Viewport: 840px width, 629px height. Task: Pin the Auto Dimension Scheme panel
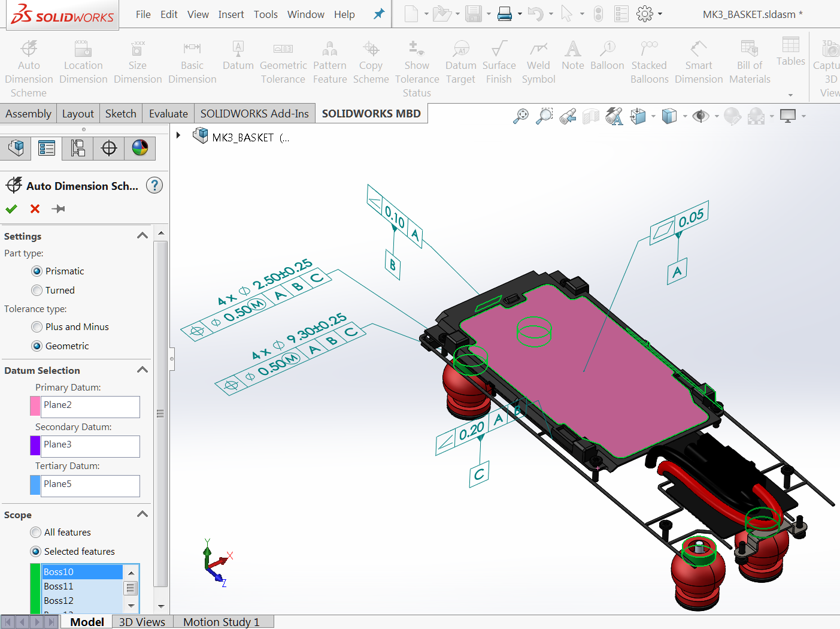pos(58,208)
